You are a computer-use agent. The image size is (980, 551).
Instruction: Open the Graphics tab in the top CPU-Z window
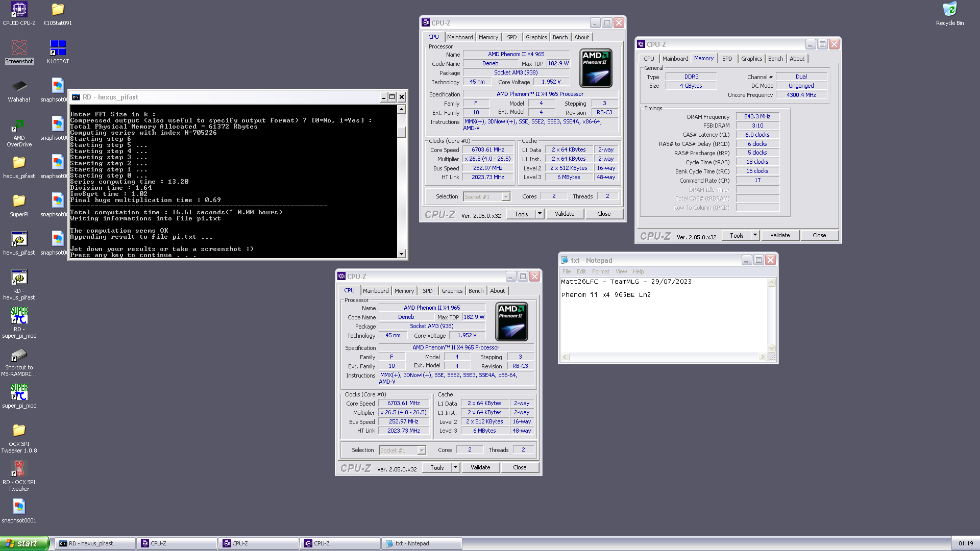click(536, 37)
